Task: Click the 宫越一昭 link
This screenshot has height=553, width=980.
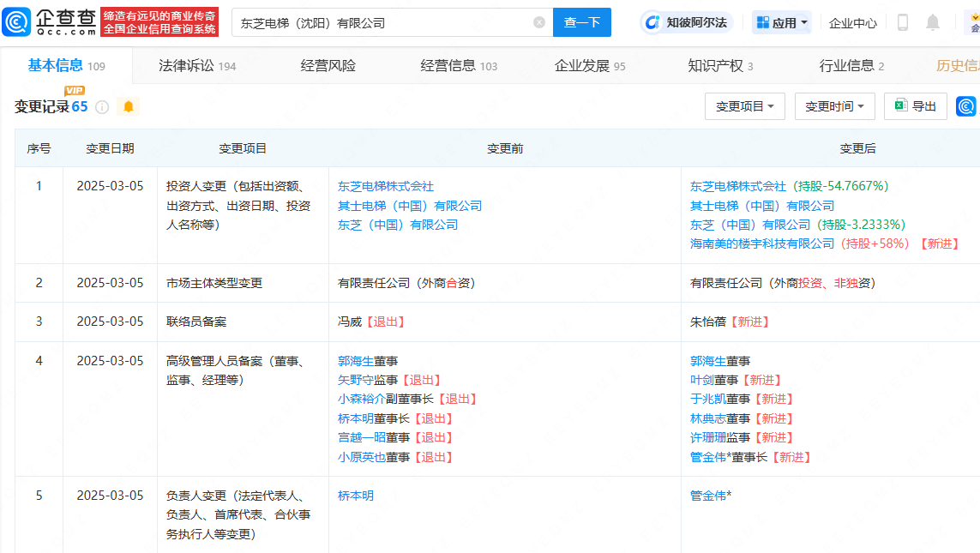Action: tap(362, 437)
